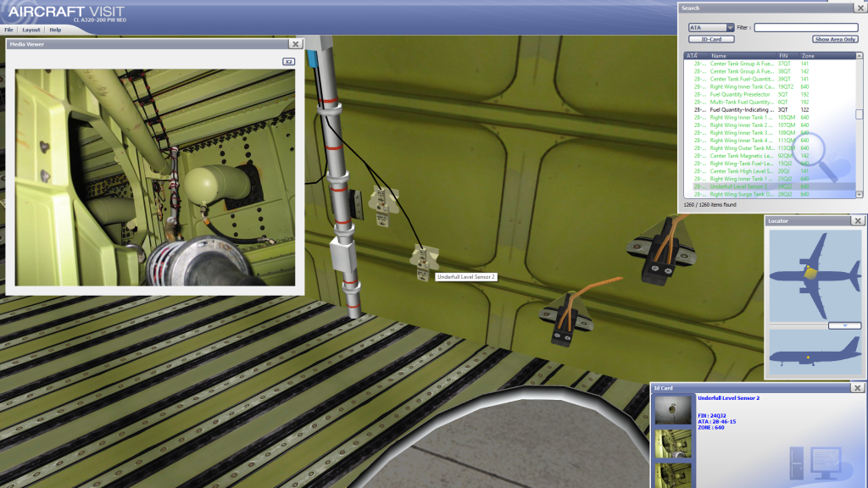Select the Center Tank High Level S... row 20QJ
868x488 pixels.
(x=770, y=171)
